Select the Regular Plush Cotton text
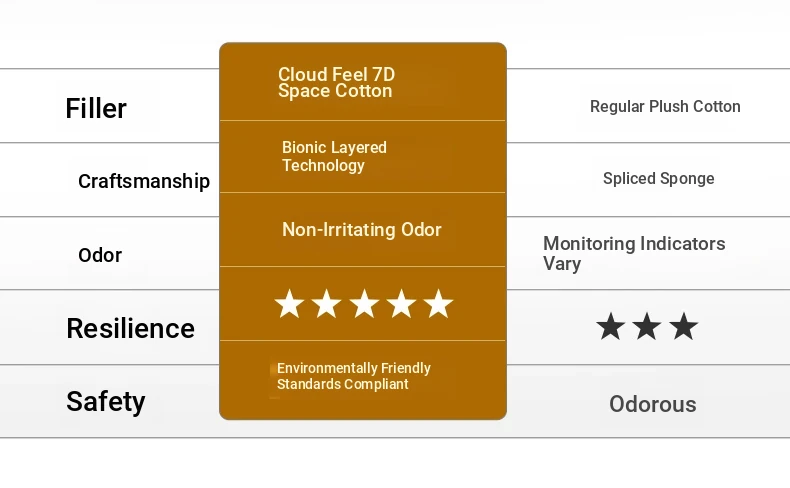This screenshot has width=790, height=488. [665, 107]
